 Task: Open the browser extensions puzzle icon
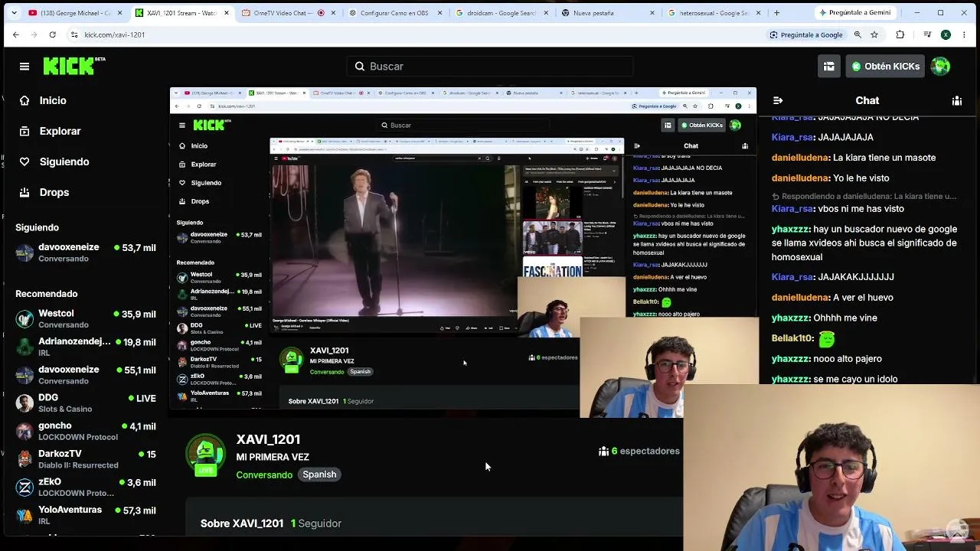(900, 34)
